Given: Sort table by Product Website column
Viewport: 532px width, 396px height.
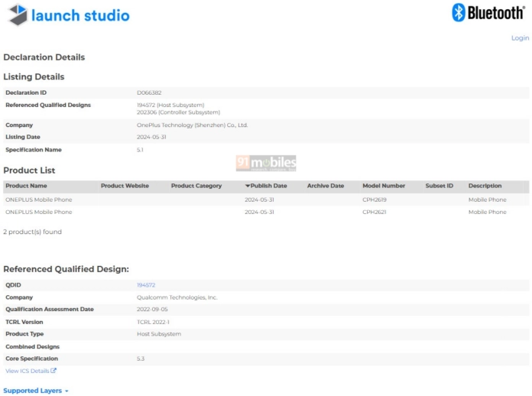Looking at the screenshot, I should click(x=125, y=186).
